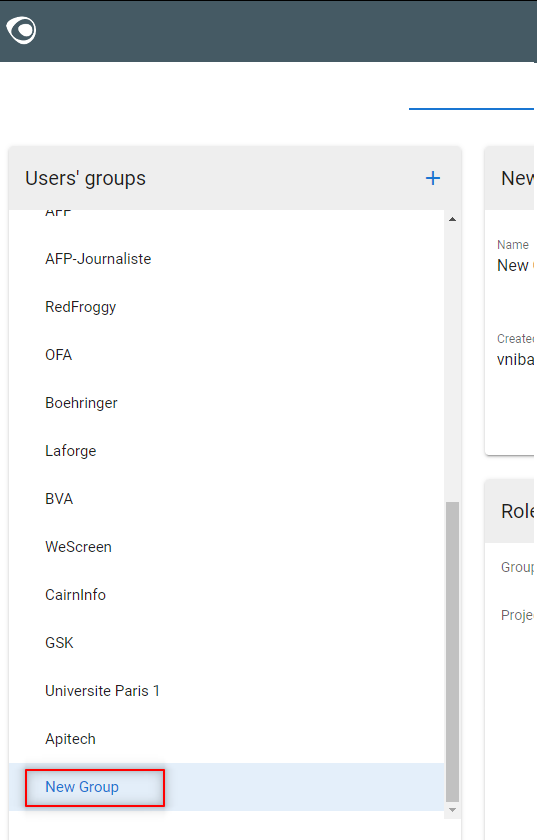Viewport: 537px width, 840px height.
Task: Click the scrollbar down arrow
Action: (x=452, y=810)
